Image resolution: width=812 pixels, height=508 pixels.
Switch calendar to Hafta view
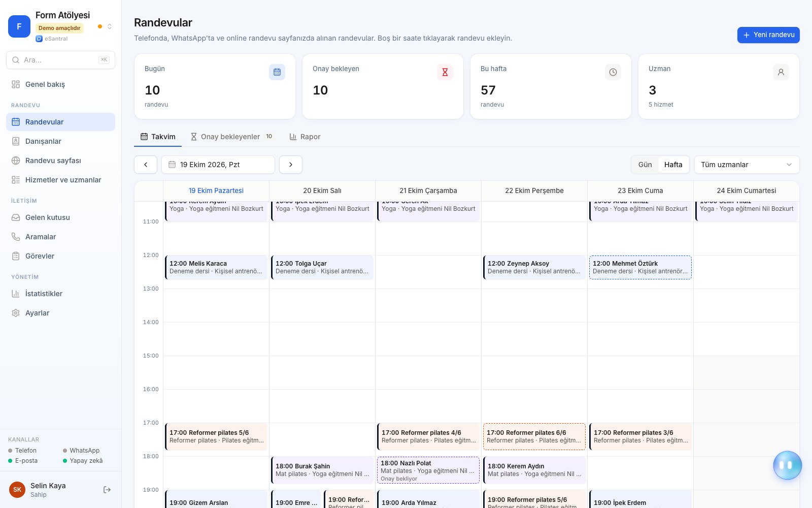(x=673, y=165)
